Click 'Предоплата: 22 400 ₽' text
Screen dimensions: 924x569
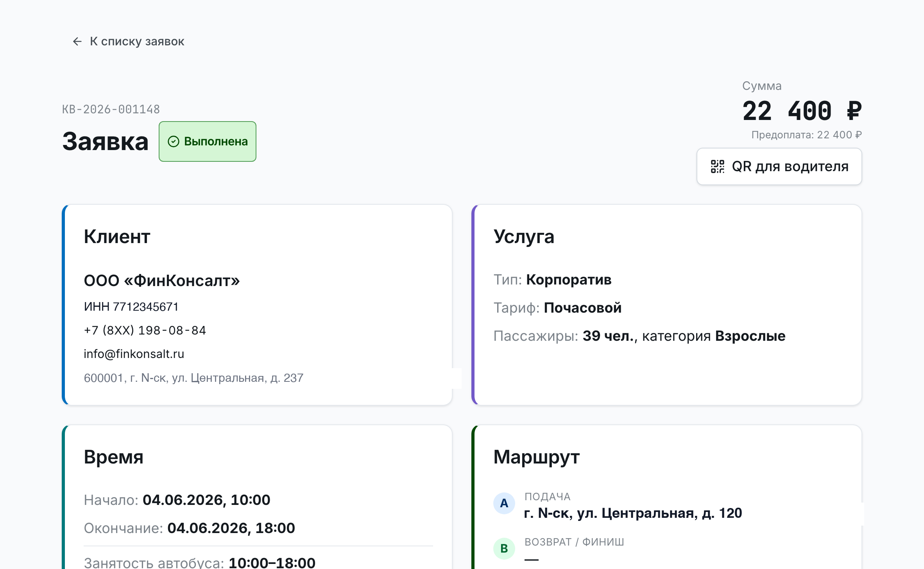[x=806, y=135]
